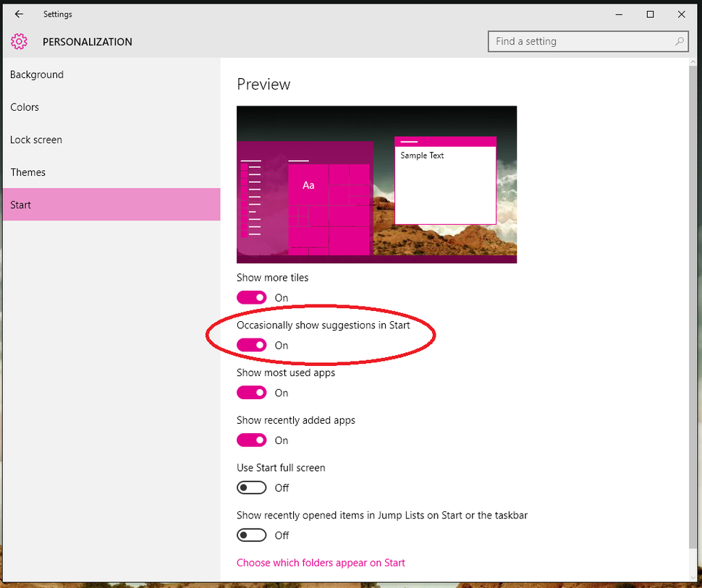Image resolution: width=702 pixels, height=588 pixels.
Task: Go to the Lock screen section
Action: tap(111, 140)
